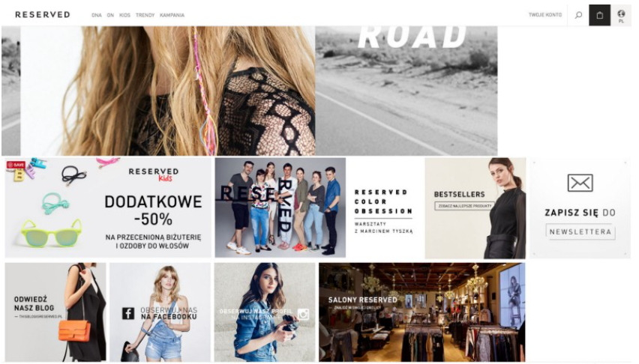The height and width of the screenshot is (364, 639).
Task: Open the Salony Reserved store tile
Action: [421, 312]
